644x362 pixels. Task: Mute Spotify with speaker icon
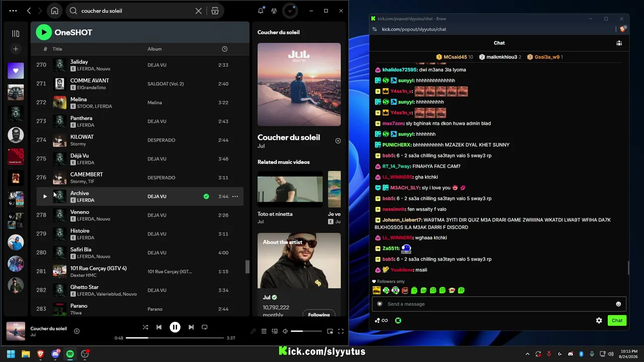(x=285, y=331)
